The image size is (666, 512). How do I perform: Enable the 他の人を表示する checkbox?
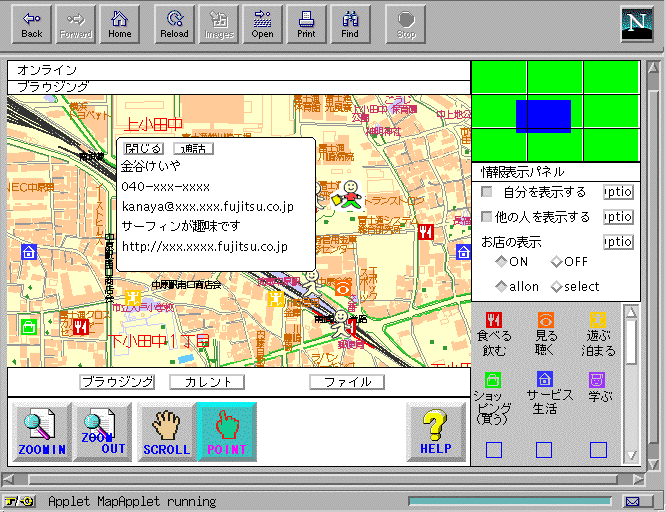[x=487, y=217]
